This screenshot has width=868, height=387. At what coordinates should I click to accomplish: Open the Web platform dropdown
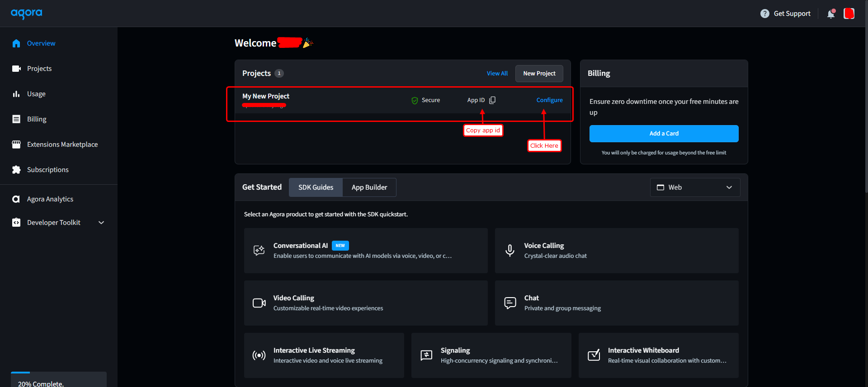[x=695, y=187]
